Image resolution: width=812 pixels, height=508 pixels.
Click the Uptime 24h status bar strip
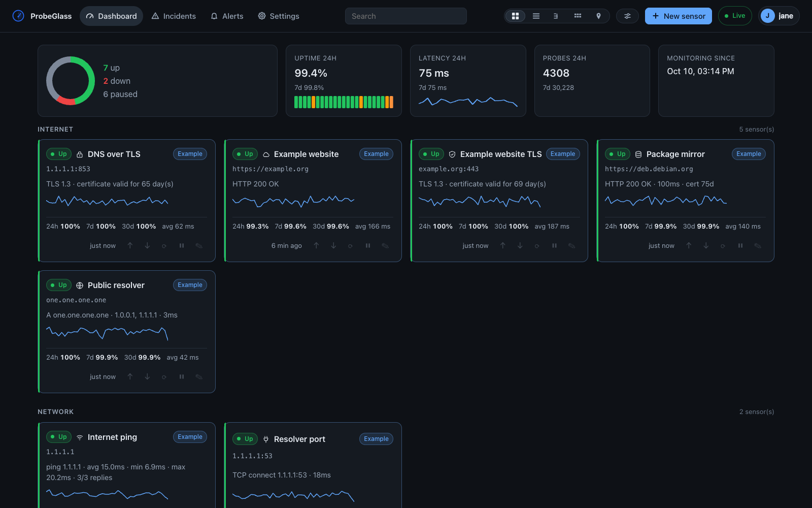pyautogui.click(x=344, y=102)
